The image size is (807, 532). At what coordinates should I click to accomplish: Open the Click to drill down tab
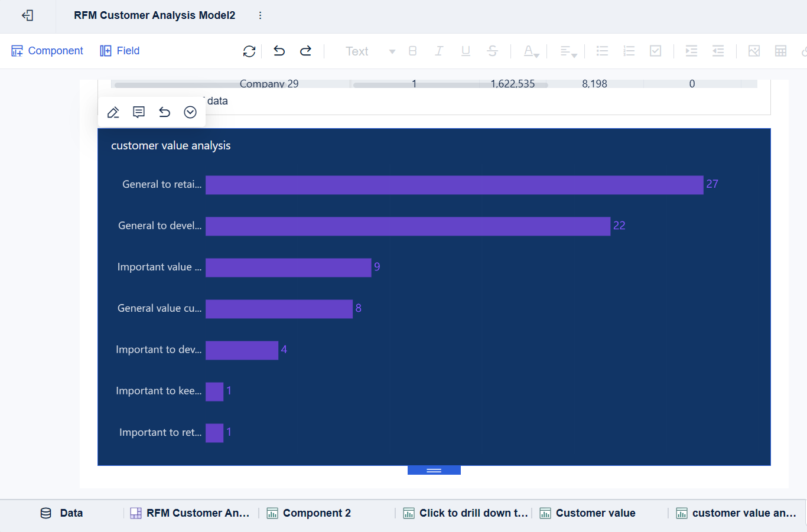[466, 513]
